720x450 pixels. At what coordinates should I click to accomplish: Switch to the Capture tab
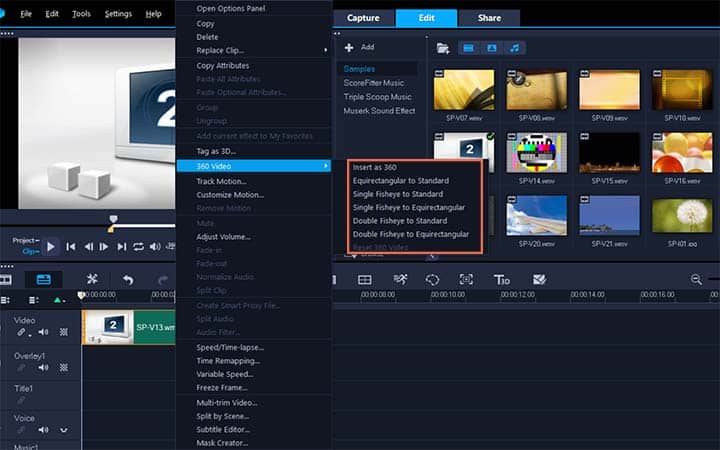tap(363, 18)
